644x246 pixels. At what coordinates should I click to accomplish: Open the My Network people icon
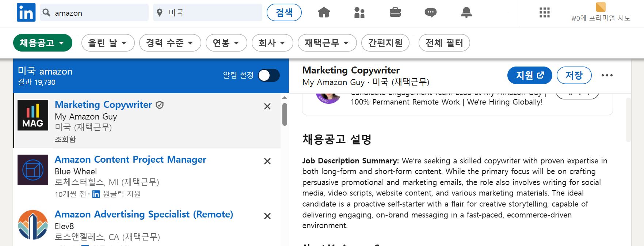359,12
